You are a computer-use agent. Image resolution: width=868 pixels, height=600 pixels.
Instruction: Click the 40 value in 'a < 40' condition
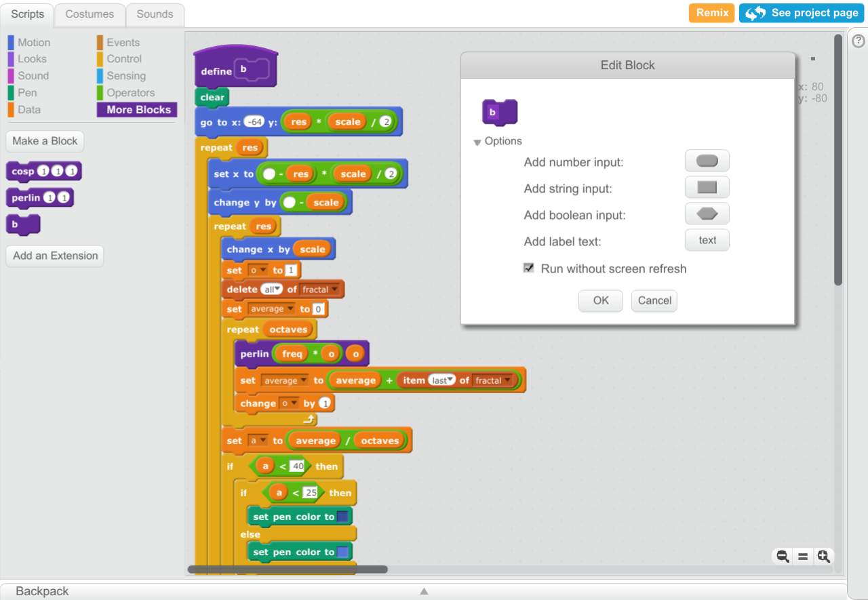click(296, 466)
